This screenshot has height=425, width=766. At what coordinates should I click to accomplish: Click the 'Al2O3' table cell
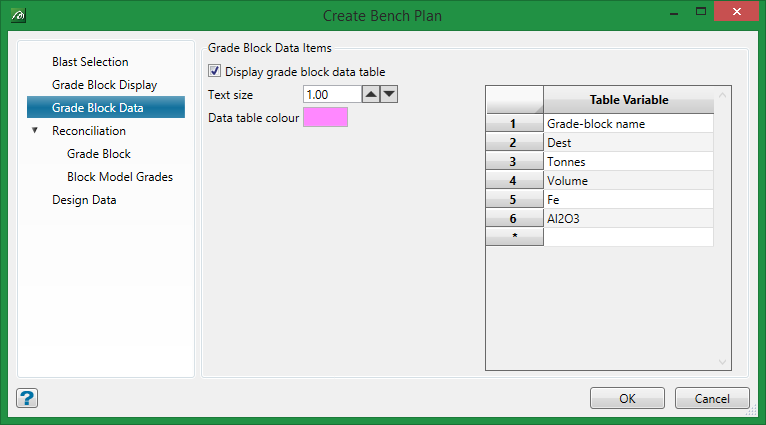point(629,218)
